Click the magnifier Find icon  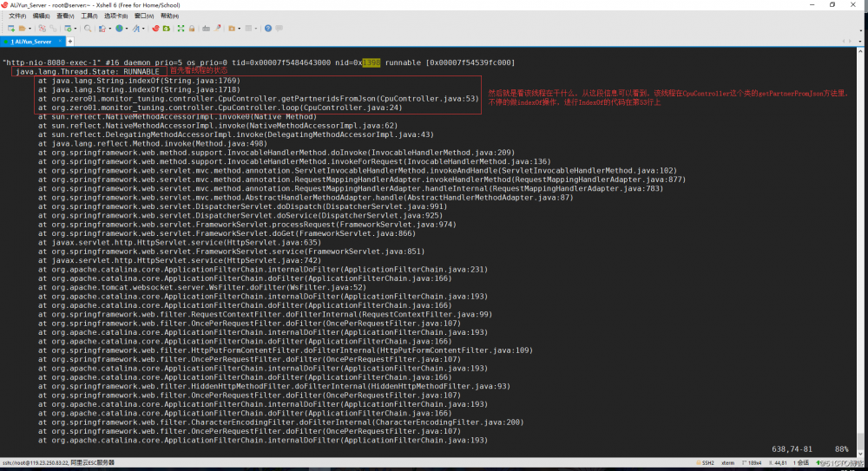88,29
